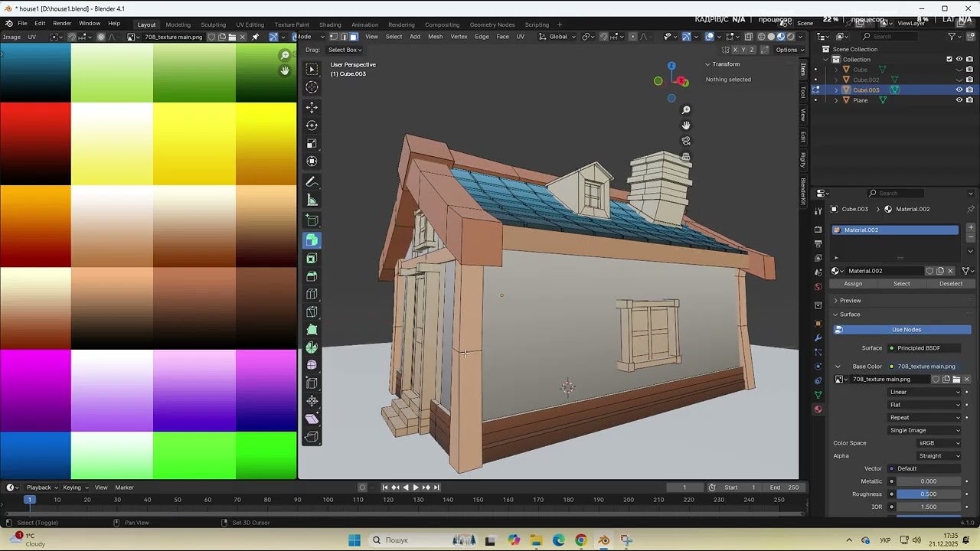Screen dimensions: 980x551
Task: Open the Global orientation dropdown
Action: [x=557, y=37]
